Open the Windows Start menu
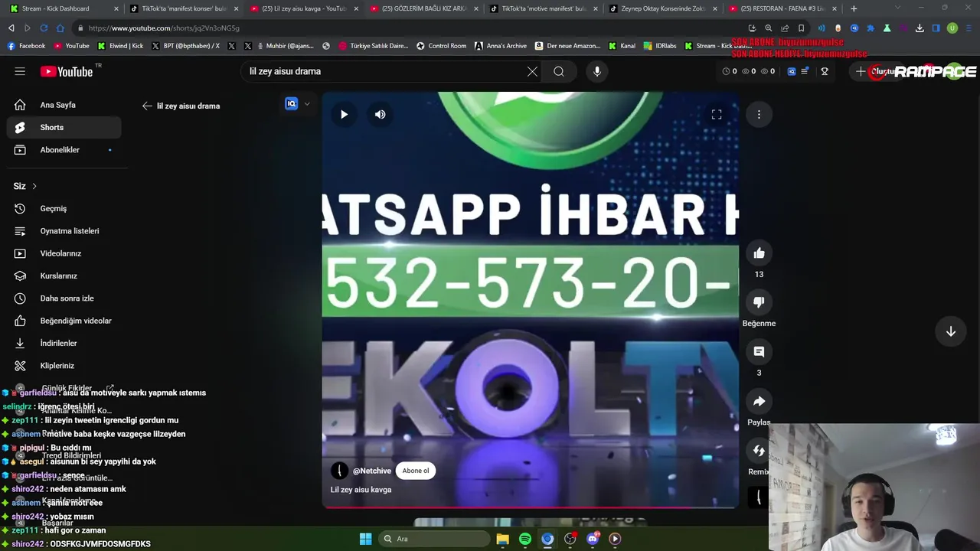 366,539
